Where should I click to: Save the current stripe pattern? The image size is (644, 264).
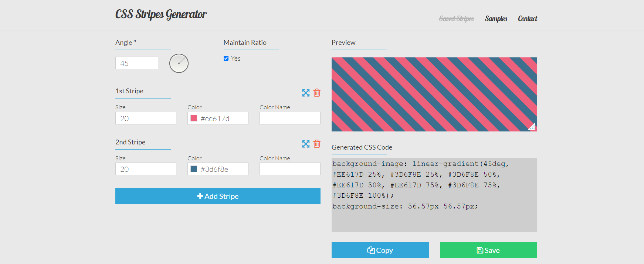coord(488,250)
